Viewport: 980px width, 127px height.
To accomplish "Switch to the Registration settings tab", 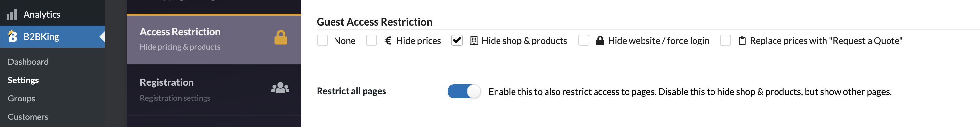I will click(214, 90).
